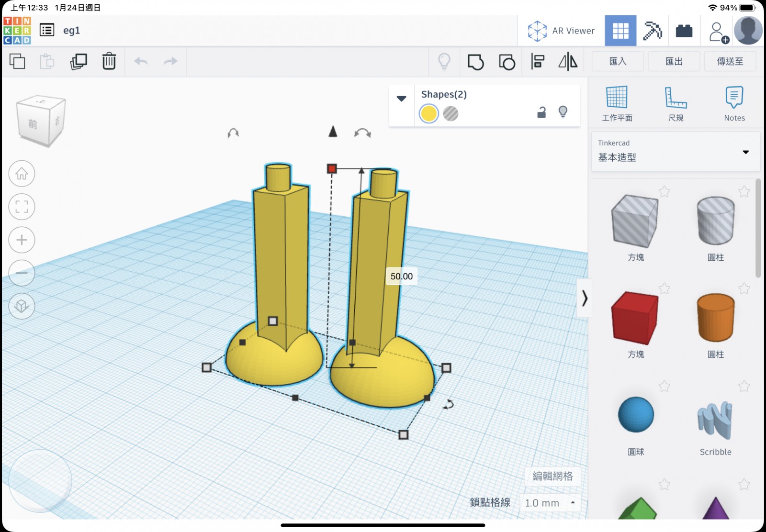The image size is (766, 532).
Task: Set selection to striped Hole swatch
Action: point(451,114)
